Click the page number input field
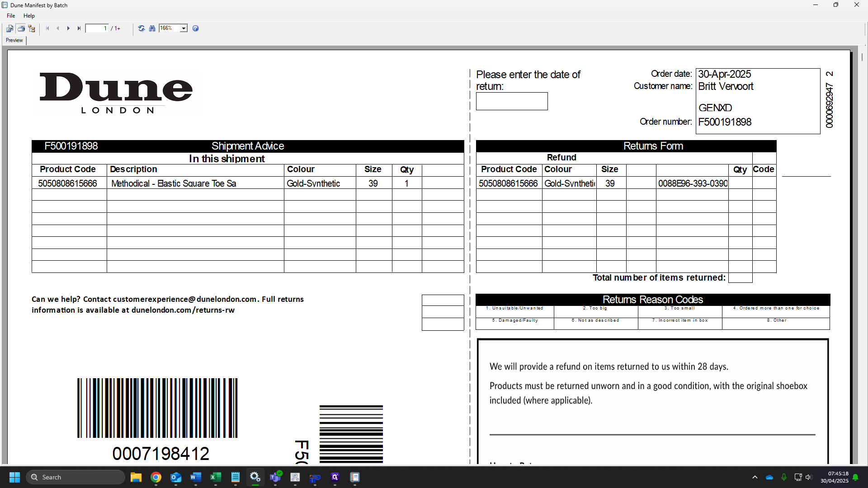Screen dimensions: 868x488 (97, 28)
